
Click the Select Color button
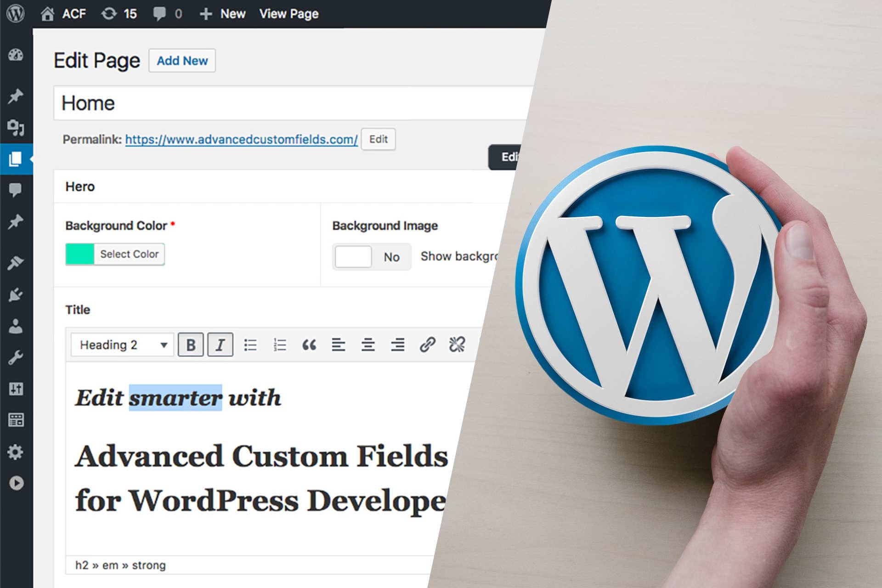[x=129, y=254]
